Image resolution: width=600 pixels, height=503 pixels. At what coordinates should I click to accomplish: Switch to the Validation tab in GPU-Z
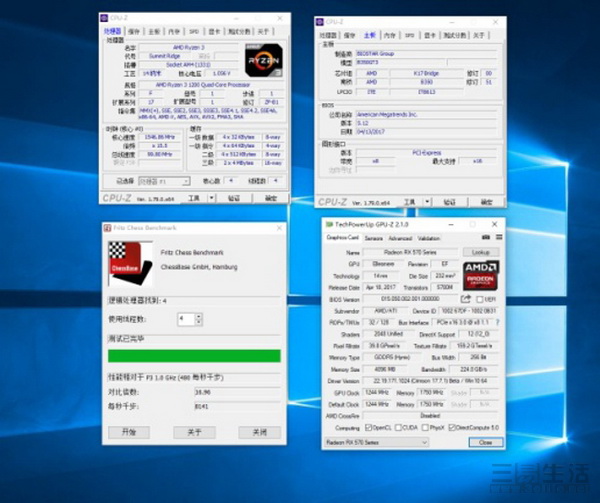point(428,238)
